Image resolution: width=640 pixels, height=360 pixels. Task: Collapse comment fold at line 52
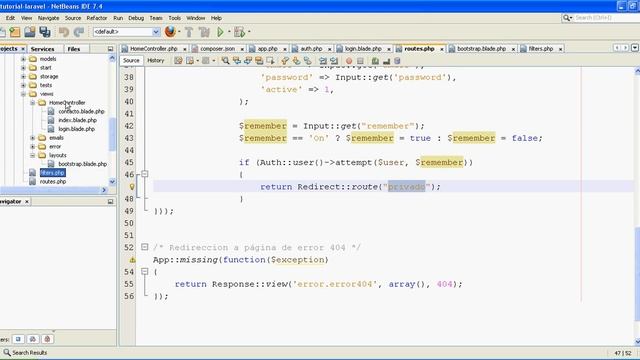coord(144,247)
